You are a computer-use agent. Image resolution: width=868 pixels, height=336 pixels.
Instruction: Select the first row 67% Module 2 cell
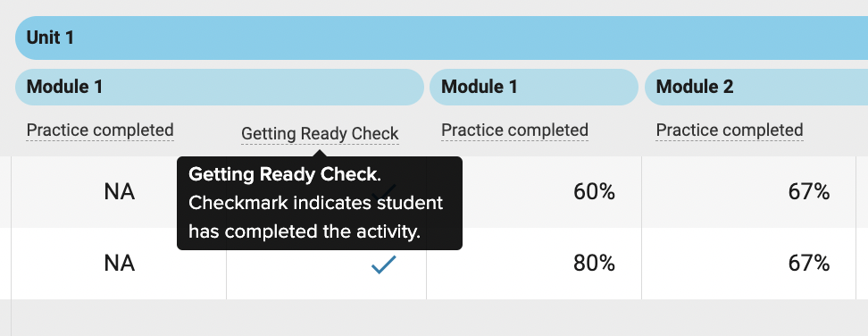tap(749, 192)
